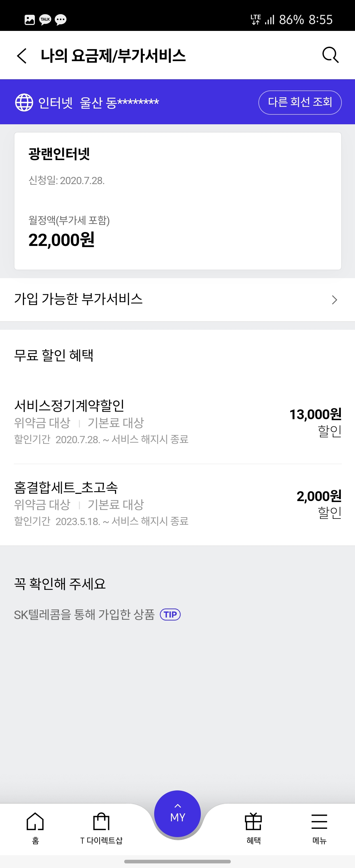Tap the back arrow icon
This screenshot has height=868, width=355.
[x=22, y=56]
